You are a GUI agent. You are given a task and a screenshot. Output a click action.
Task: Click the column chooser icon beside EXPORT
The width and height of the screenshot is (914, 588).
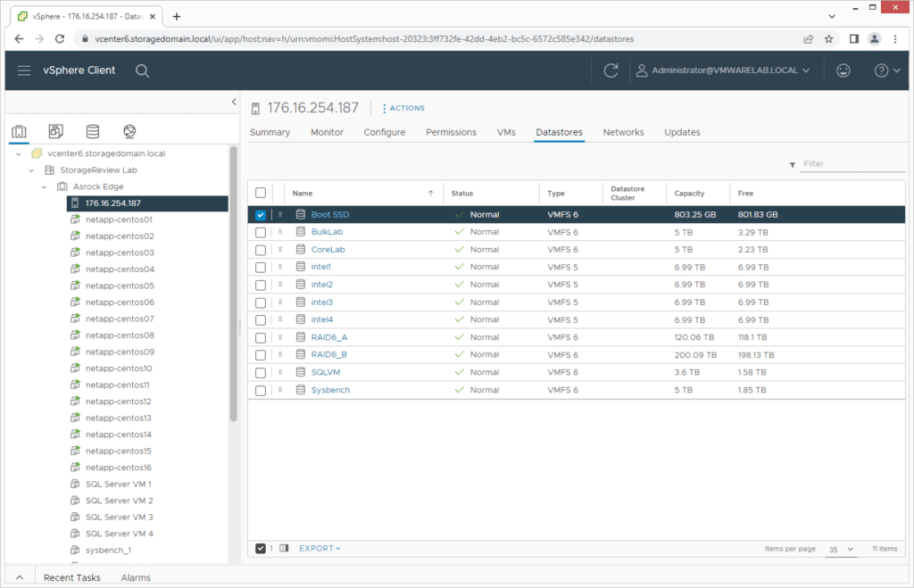(284, 549)
